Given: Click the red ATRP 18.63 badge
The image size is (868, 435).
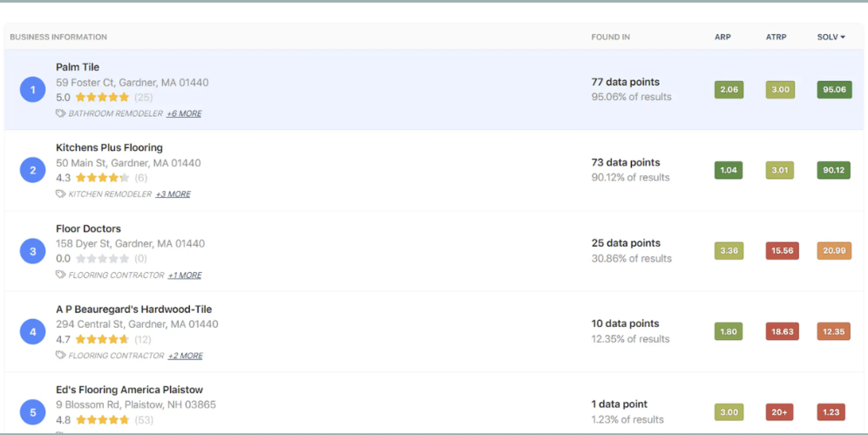Looking at the screenshot, I should click(783, 332).
